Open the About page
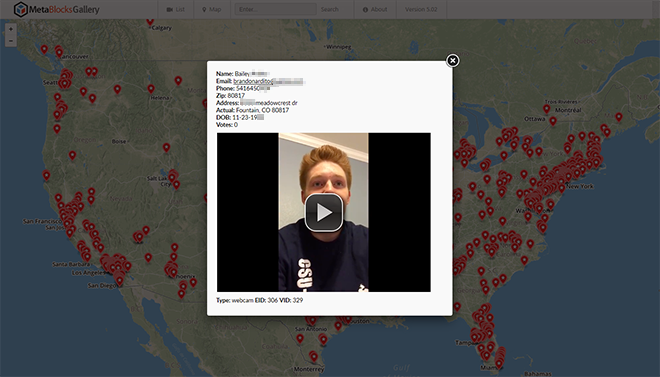The height and width of the screenshot is (377, 660). point(375,9)
